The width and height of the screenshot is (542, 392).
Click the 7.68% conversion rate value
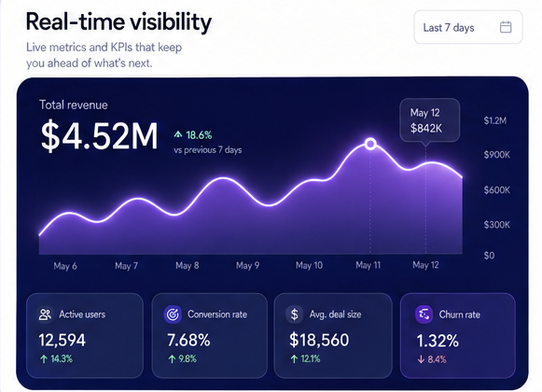click(188, 340)
